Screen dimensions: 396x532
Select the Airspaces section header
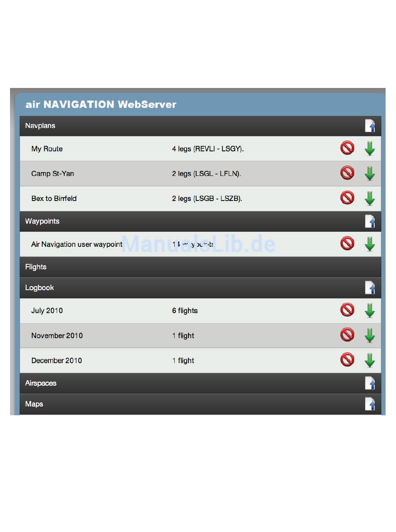click(200, 383)
